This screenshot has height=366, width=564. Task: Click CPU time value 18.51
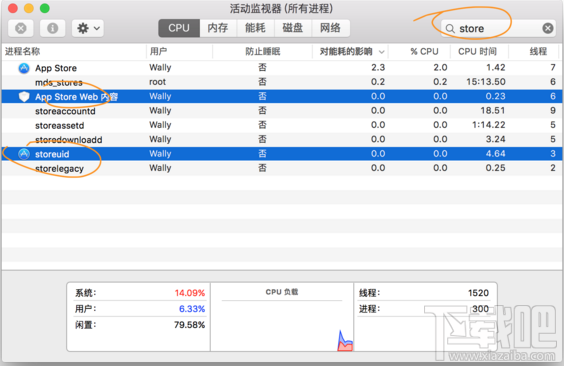493,111
